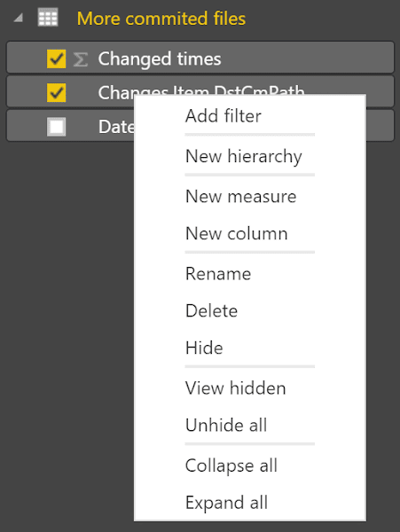Check the Date field checkbox
The image size is (400, 532).
click(56, 127)
